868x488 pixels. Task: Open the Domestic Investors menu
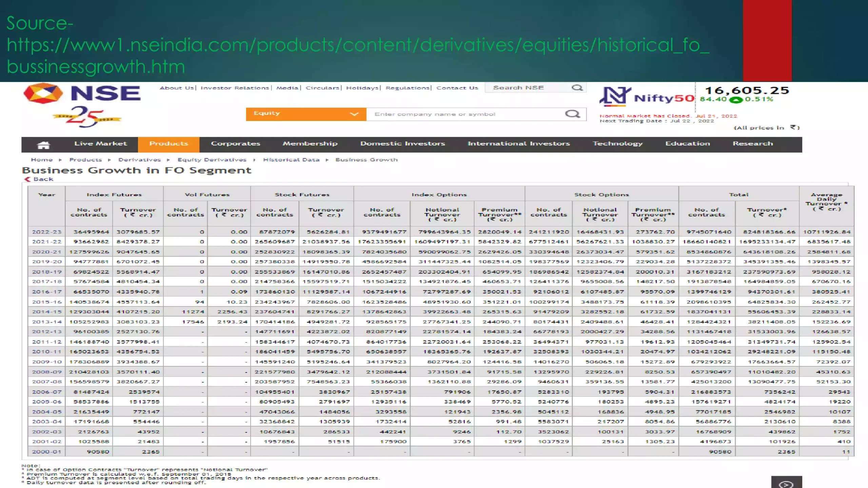[402, 144]
